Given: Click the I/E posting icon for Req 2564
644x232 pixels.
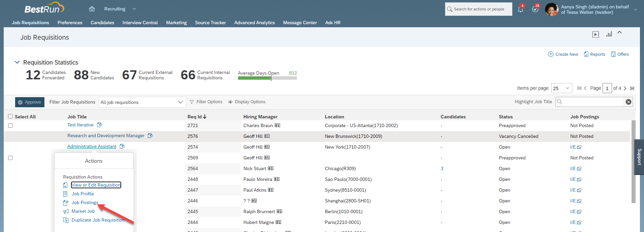Looking at the screenshot, I should 579,169.
